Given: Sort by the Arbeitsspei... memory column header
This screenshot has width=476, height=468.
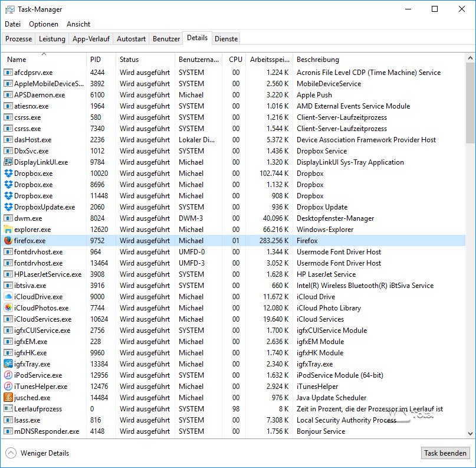Looking at the screenshot, I should click(x=270, y=60).
